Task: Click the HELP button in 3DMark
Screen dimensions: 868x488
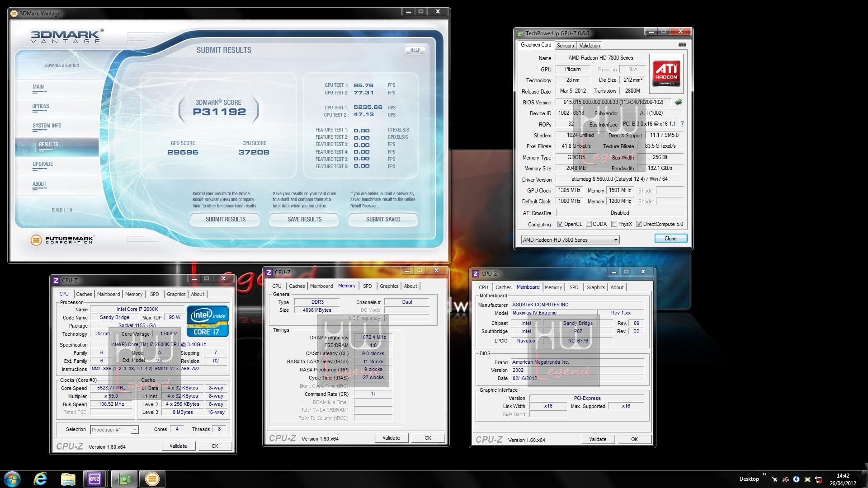Action: click(x=415, y=50)
